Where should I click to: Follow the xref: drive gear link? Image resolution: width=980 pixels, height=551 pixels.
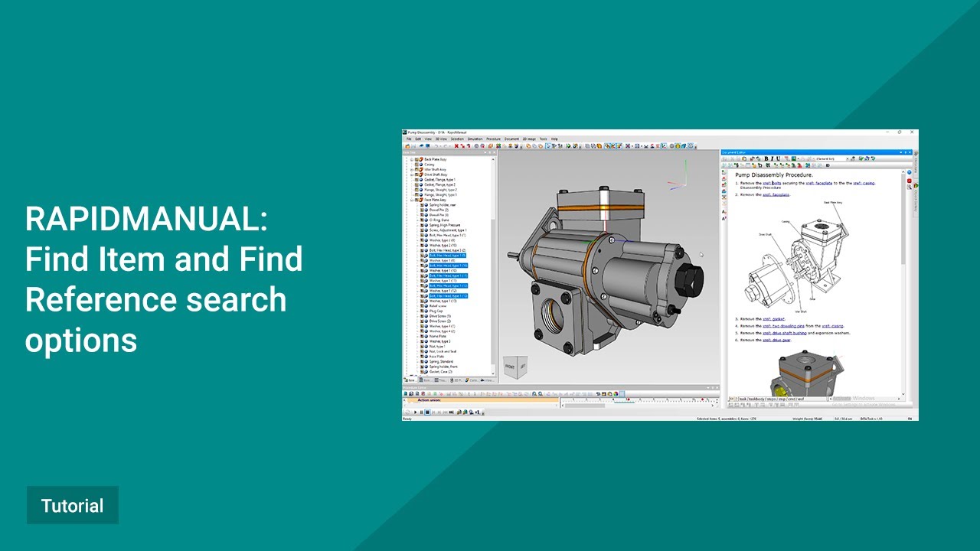click(x=776, y=340)
